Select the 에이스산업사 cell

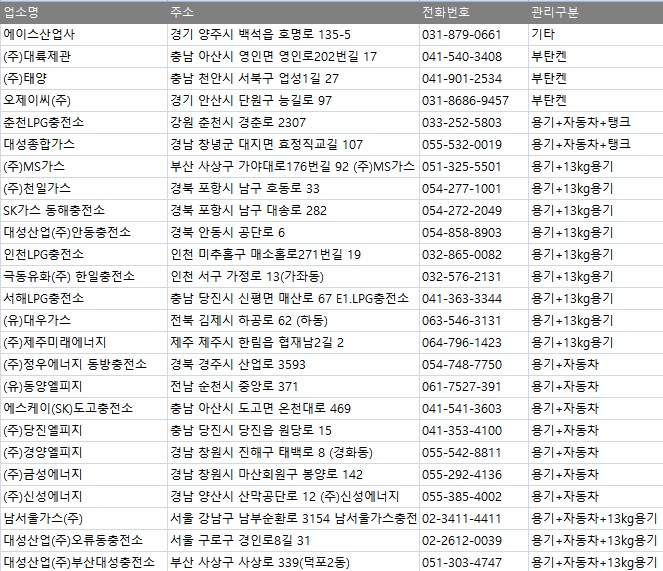(x=84, y=35)
